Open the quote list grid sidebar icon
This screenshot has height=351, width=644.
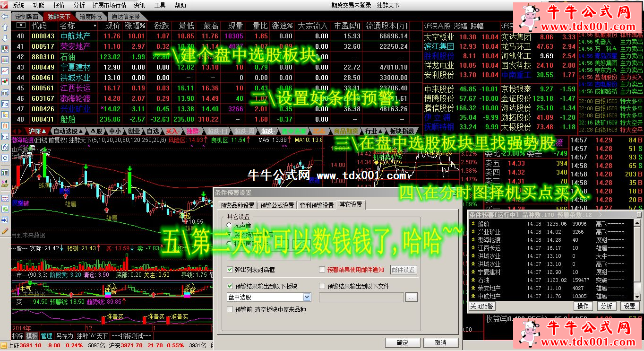pyautogui.click(x=5, y=60)
